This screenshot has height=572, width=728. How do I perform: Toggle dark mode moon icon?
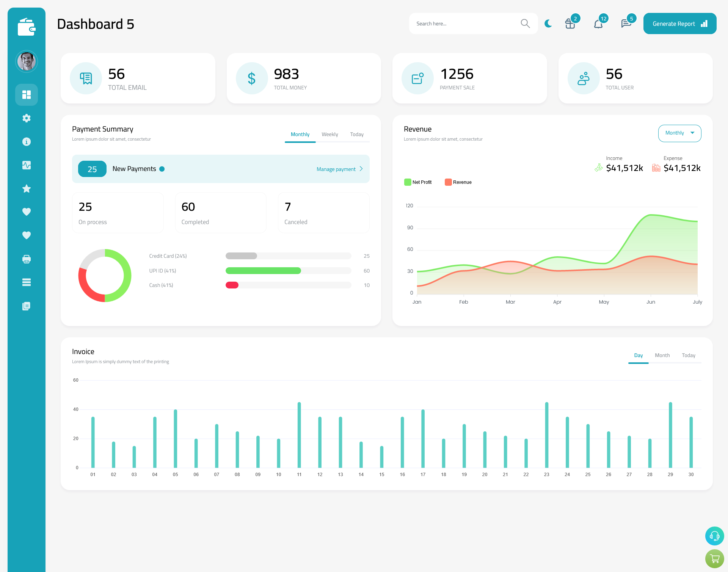pos(548,23)
